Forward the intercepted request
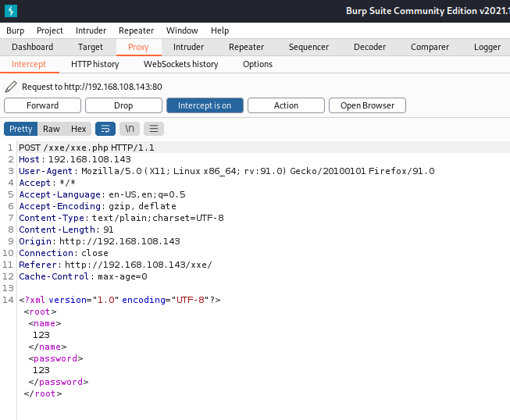Image resolution: width=510 pixels, height=420 pixels. pyautogui.click(x=42, y=105)
